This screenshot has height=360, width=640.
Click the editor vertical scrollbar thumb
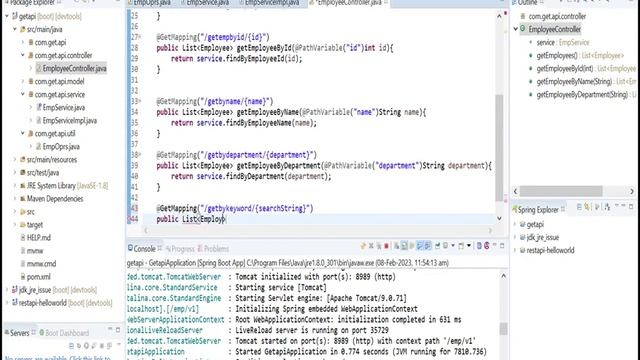click(x=499, y=148)
